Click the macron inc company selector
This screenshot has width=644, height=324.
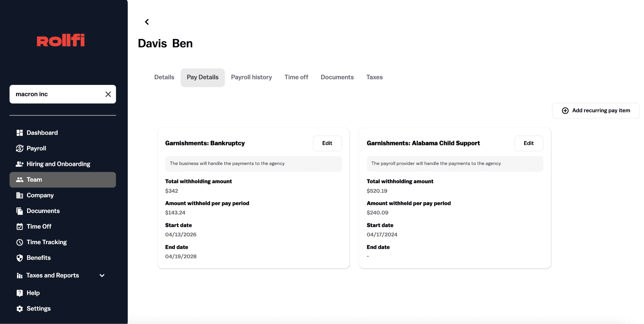[63, 94]
